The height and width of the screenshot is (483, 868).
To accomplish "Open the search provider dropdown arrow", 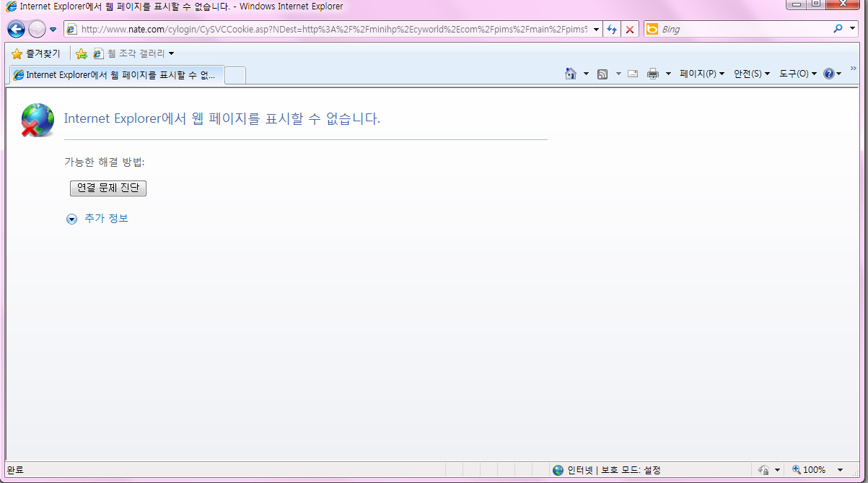I will pos(854,30).
